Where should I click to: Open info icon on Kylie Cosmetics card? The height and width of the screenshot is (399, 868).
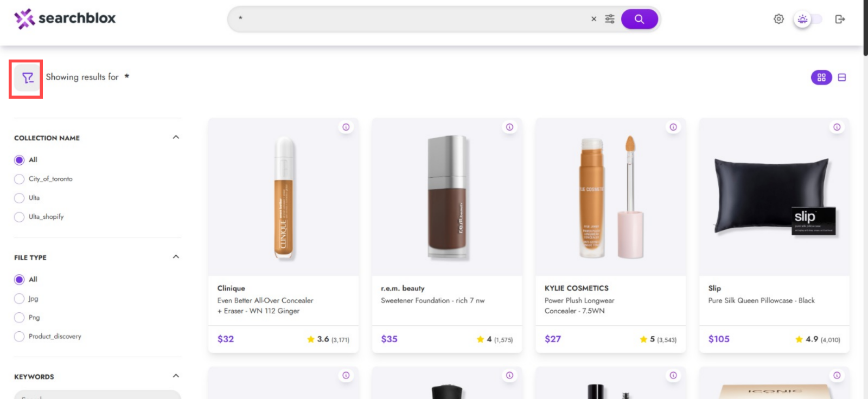673,127
